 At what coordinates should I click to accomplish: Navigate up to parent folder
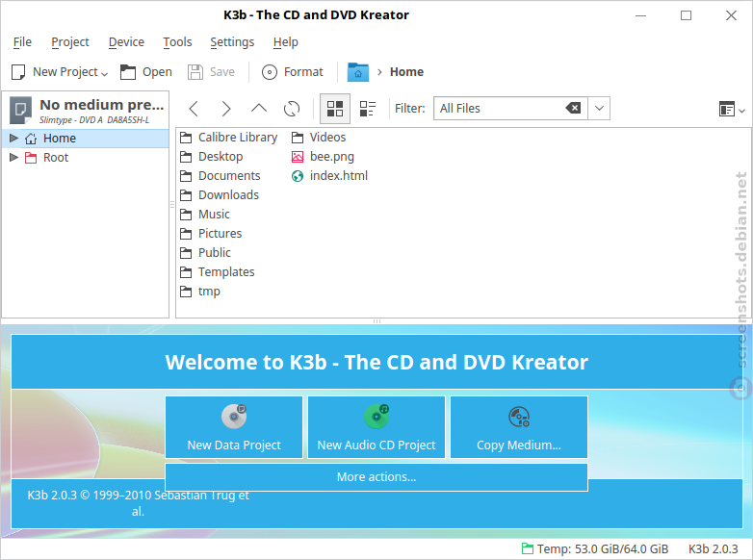[x=259, y=109]
